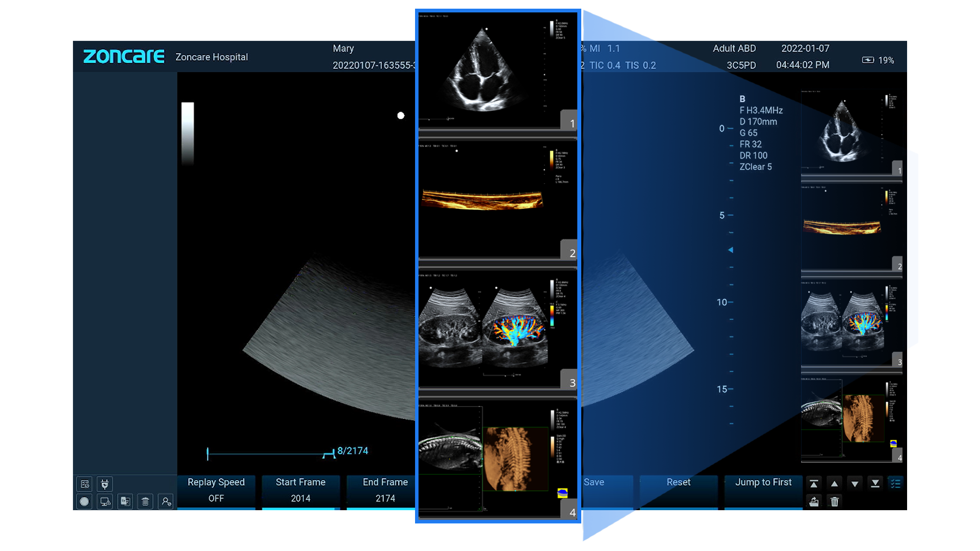Delete selected thumbnail with right trash icon
The image size is (980, 551).
(x=835, y=502)
